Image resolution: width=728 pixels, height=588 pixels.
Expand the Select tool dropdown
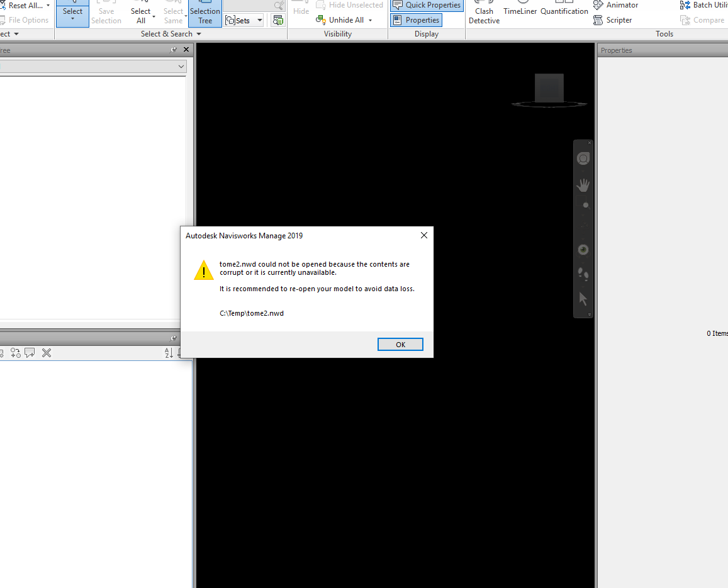72,19
